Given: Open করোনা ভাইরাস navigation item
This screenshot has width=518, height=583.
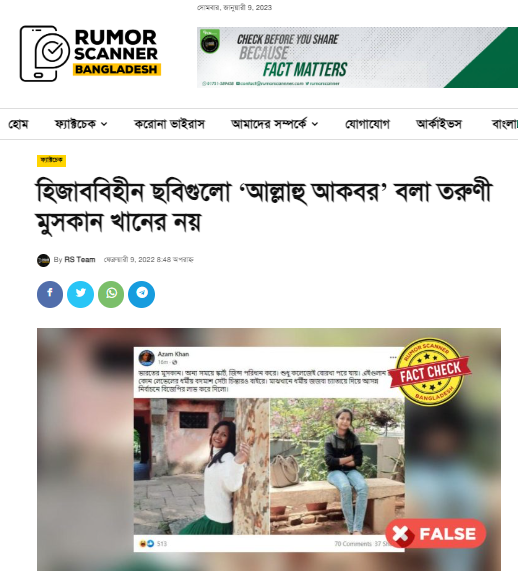Looking at the screenshot, I should (169, 124).
